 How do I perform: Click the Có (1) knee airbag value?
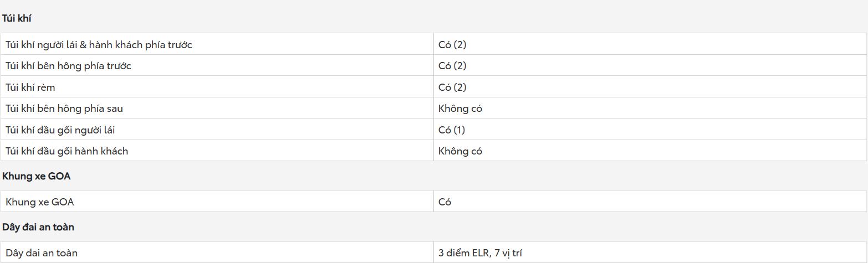452,130
